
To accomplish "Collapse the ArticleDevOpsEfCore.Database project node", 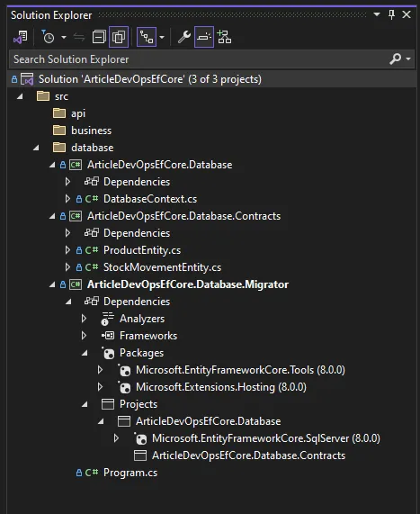I will tap(52, 165).
